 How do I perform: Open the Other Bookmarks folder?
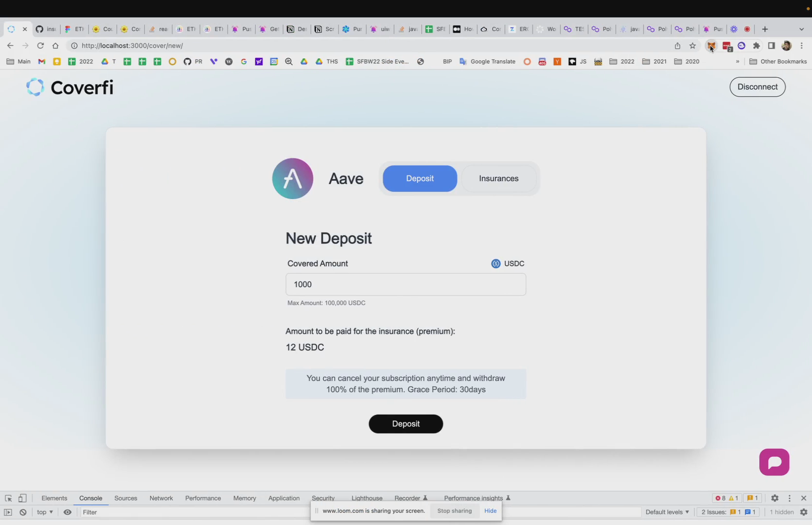[778, 61]
